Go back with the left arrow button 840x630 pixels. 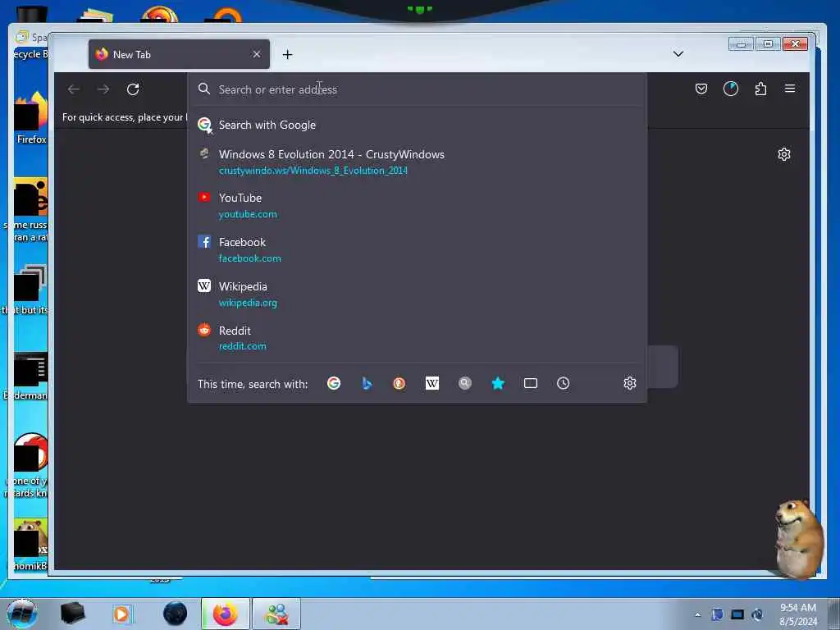pyautogui.click(x=74, y=89)
